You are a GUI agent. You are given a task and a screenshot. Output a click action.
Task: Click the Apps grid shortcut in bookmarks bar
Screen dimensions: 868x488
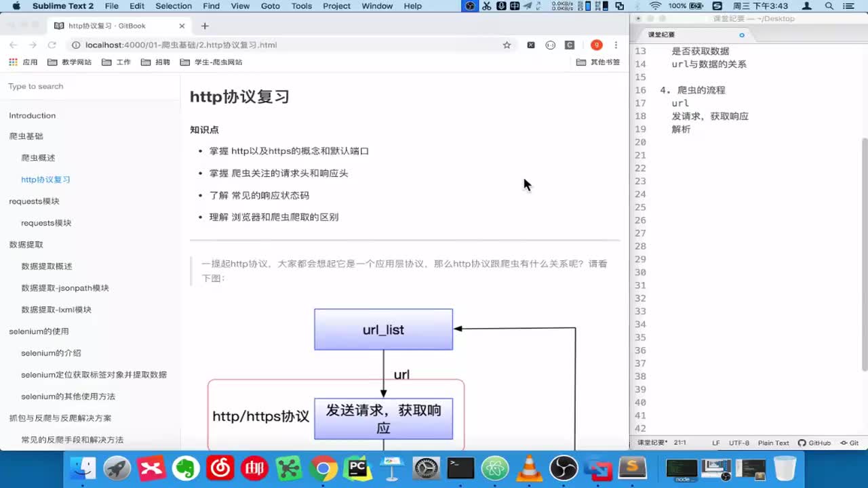click(x=23, y=62)
